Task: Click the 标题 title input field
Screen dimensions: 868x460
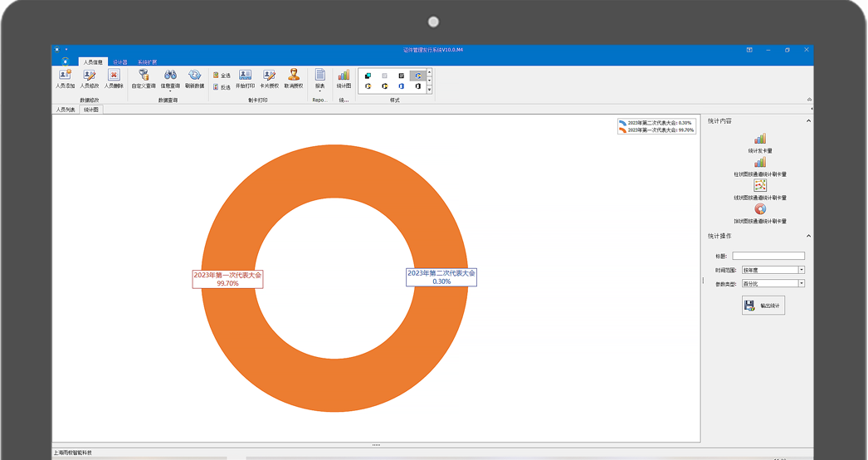Action: tap(768, 256)
